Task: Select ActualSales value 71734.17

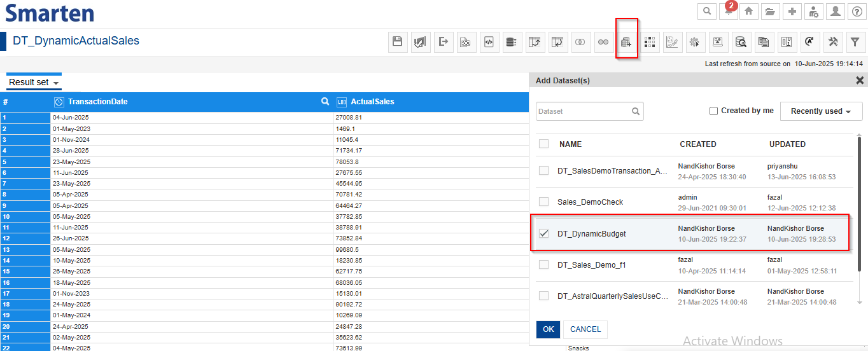Action: [x=349, y=151]
